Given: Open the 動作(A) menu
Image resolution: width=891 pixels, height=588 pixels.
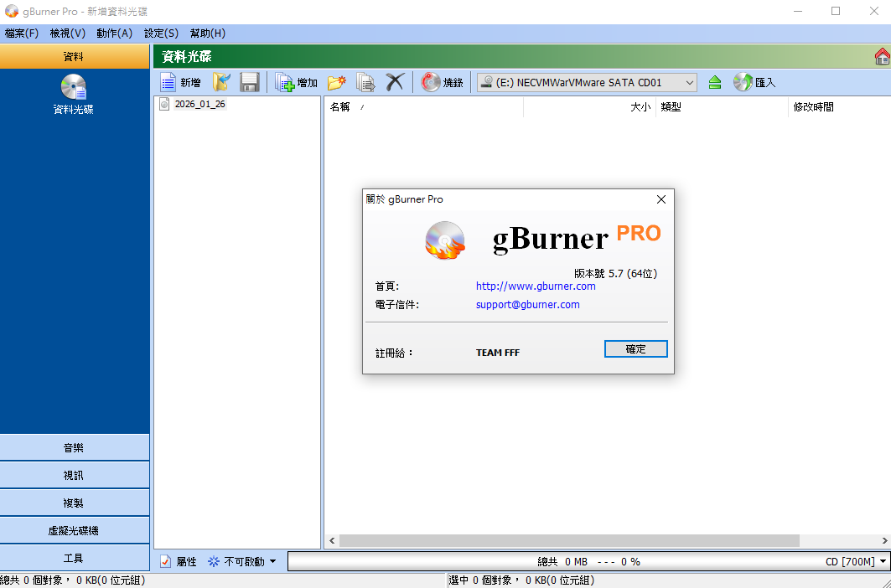Looking at the screenshot, I should point(114,34).
